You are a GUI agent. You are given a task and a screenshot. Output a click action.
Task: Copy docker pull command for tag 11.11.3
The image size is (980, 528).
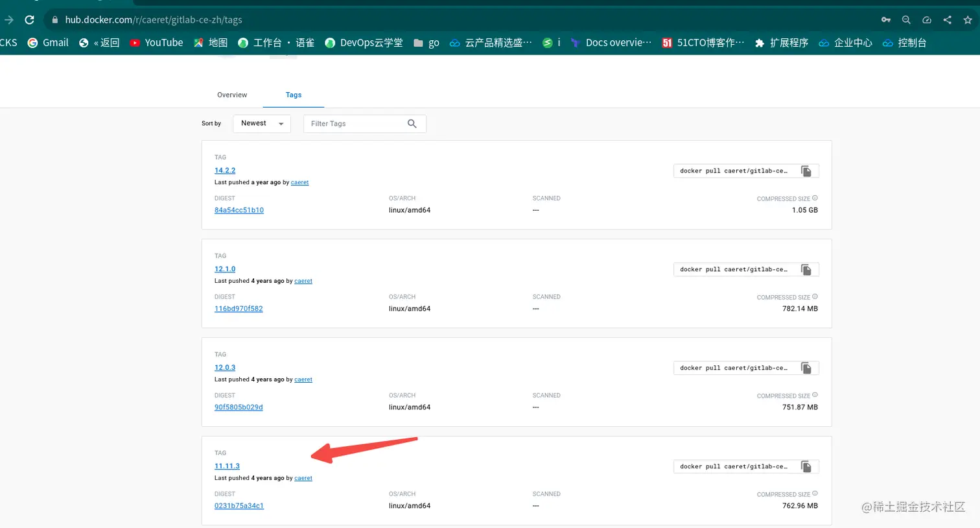pos(806,467)
